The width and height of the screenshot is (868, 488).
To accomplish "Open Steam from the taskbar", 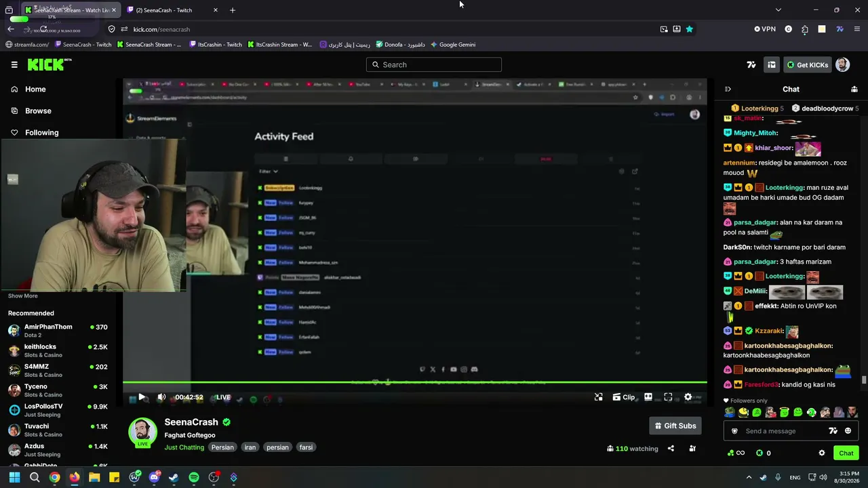I will coord(174,477).
